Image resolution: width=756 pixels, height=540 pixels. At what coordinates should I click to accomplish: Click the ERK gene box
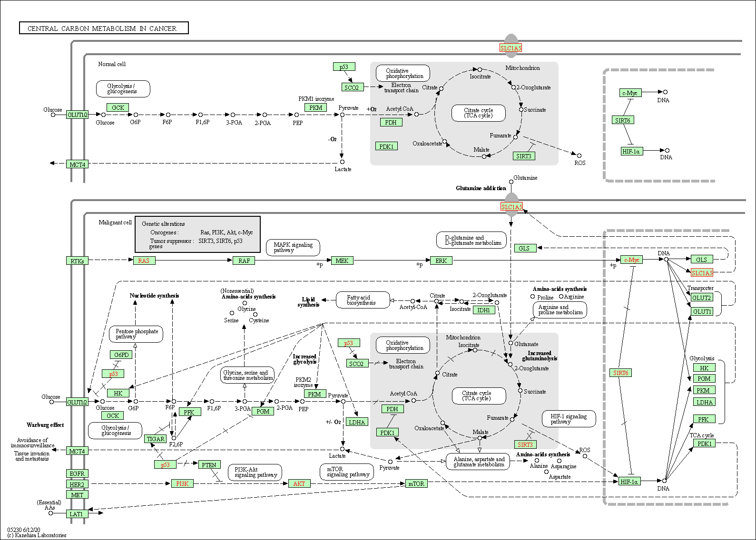[441, 260]
